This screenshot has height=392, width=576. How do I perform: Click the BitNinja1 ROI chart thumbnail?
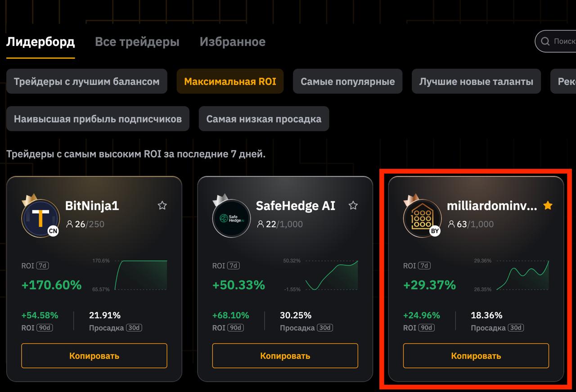[141, 275]
